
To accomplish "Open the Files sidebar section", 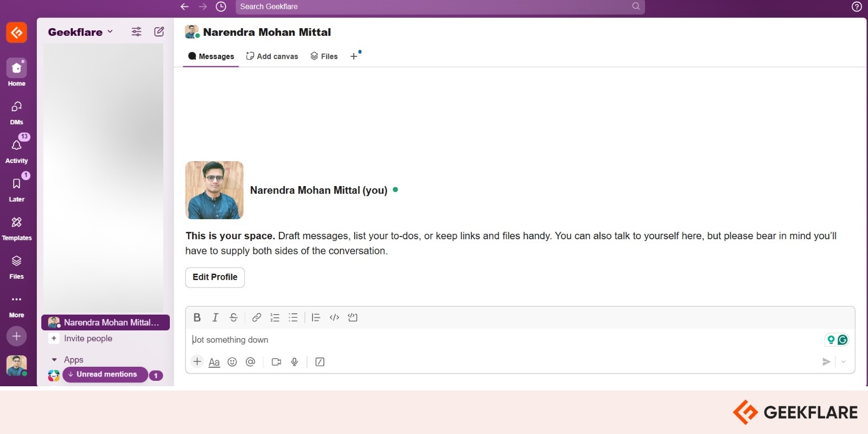I will point(17,266).
